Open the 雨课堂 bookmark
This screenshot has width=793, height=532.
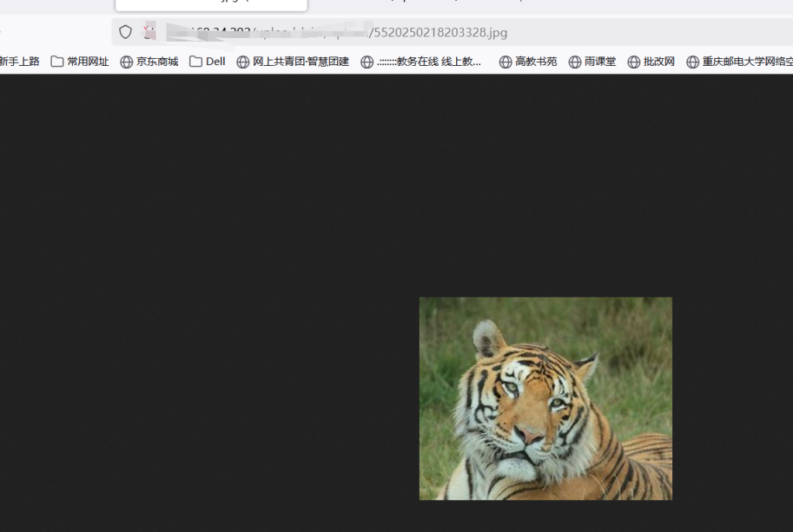[x=592, y=62]
